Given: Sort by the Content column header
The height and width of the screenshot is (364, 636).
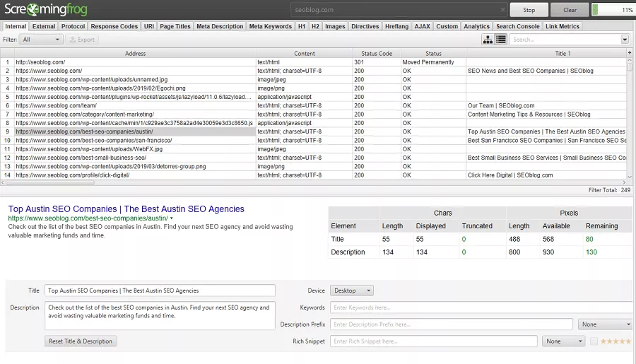Looking at the screenshot, I should pyautogui.click(x=304, y=53).
